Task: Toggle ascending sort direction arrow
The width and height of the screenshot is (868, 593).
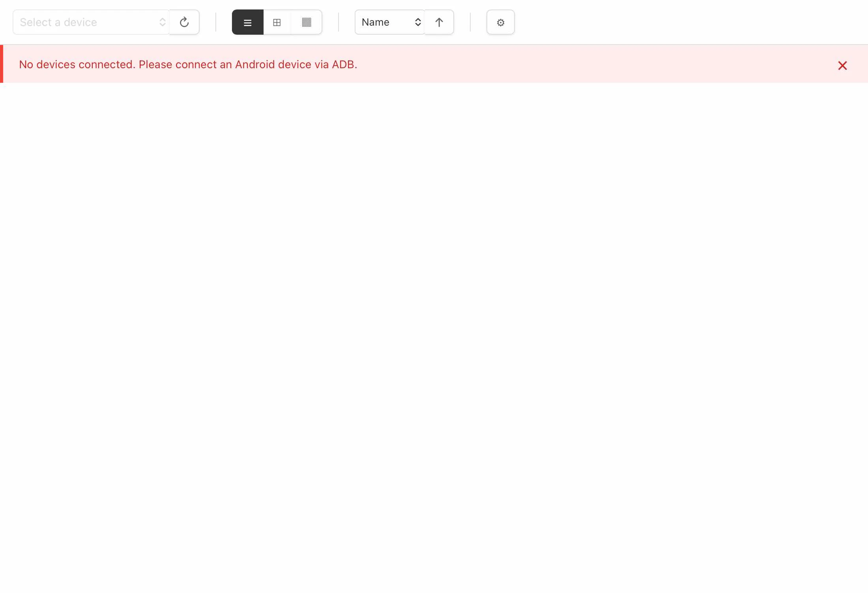Action: [x=439, y=22]
